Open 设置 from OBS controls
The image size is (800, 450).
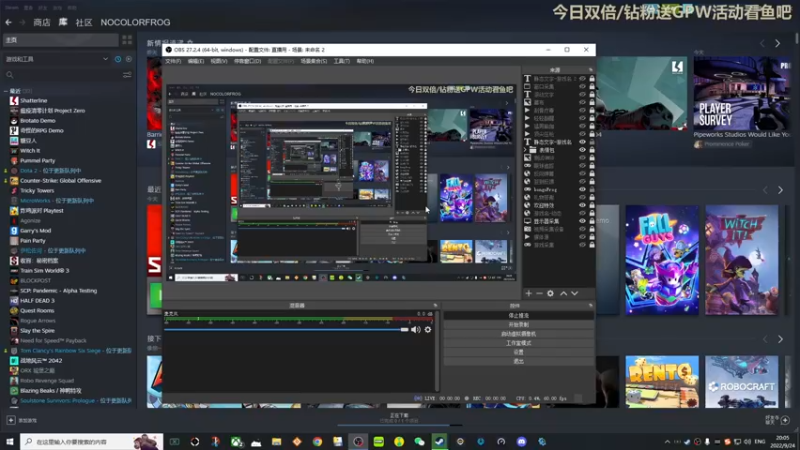tap(518, 353)
